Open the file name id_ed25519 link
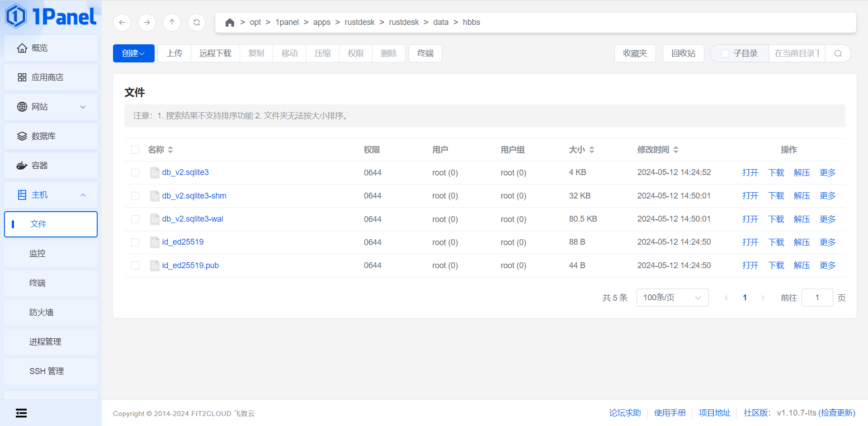Image resolution: width=868 pixels, height=426 pixels. pos(183,242)
